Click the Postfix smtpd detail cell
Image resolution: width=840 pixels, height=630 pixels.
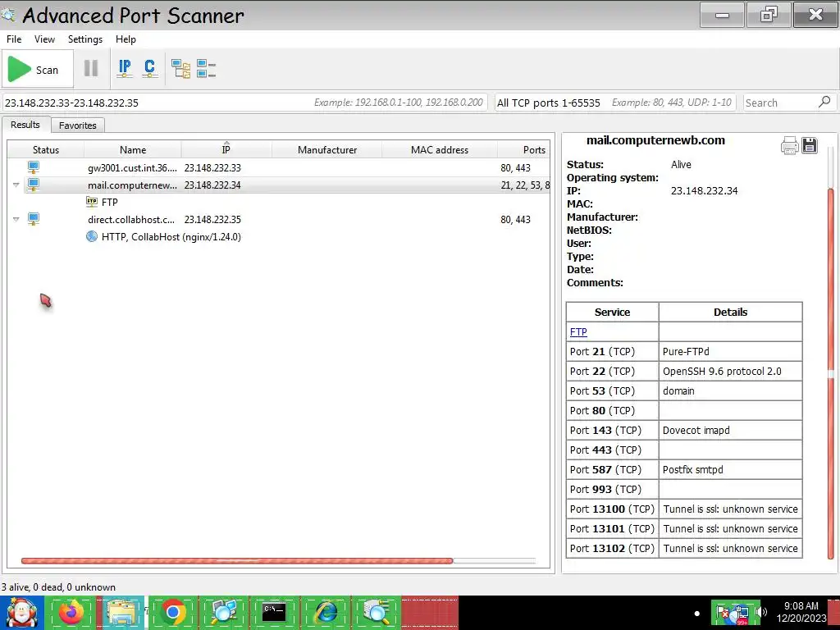(730, 470)
